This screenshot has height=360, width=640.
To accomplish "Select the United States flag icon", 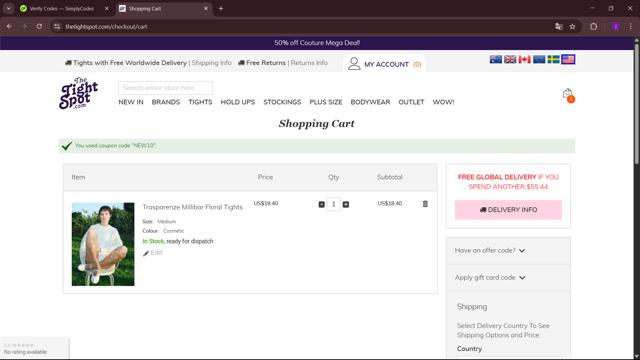I will pos(568,60).
